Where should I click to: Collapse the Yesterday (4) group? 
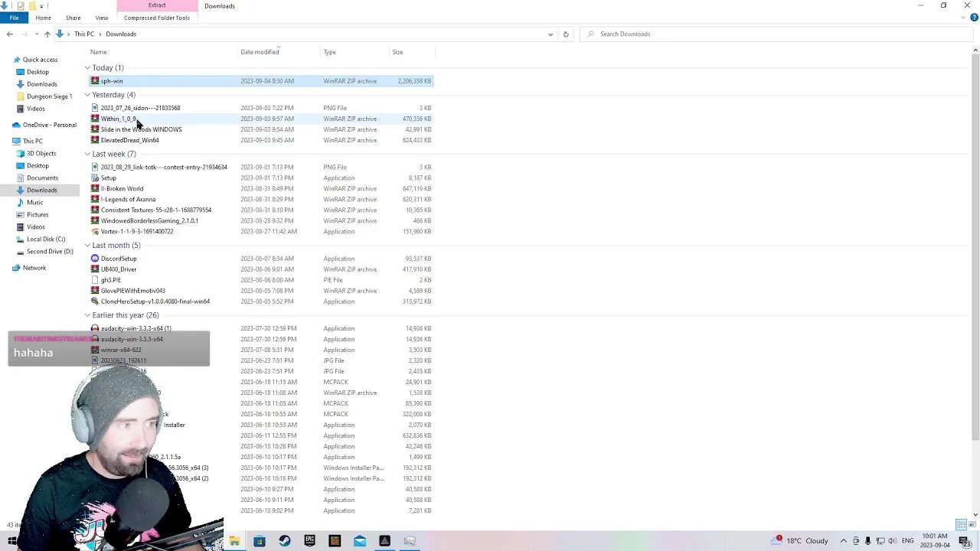point(87,95)
